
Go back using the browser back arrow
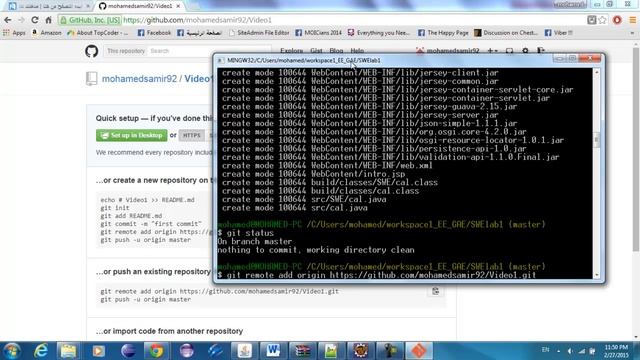pos(8,20)
